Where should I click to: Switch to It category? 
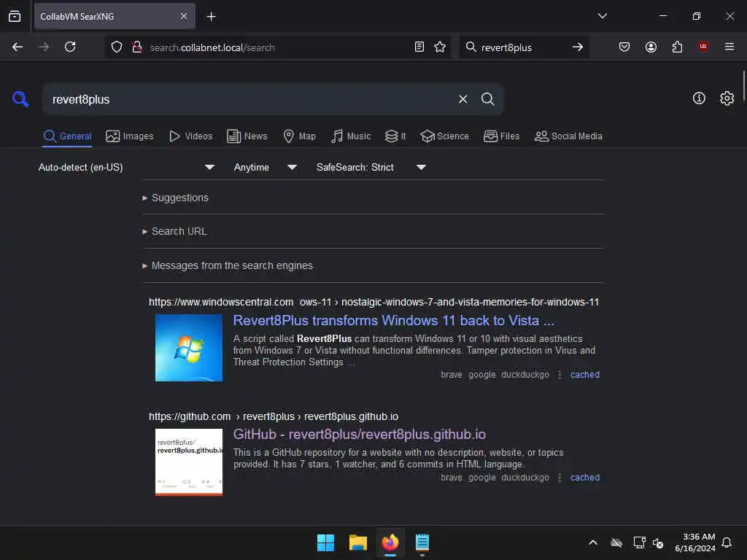tap(395, 136)
